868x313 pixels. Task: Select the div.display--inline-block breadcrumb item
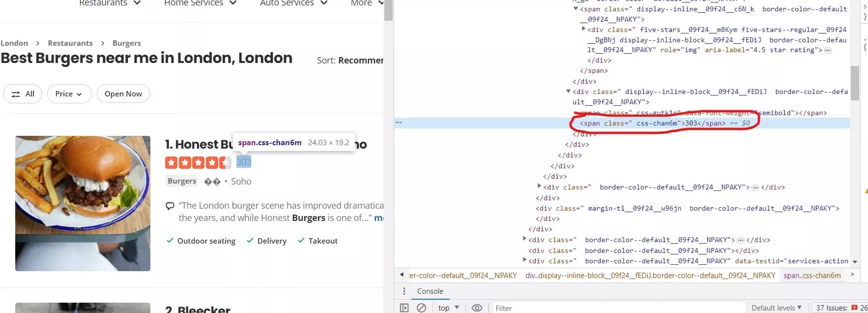point(650,276)
